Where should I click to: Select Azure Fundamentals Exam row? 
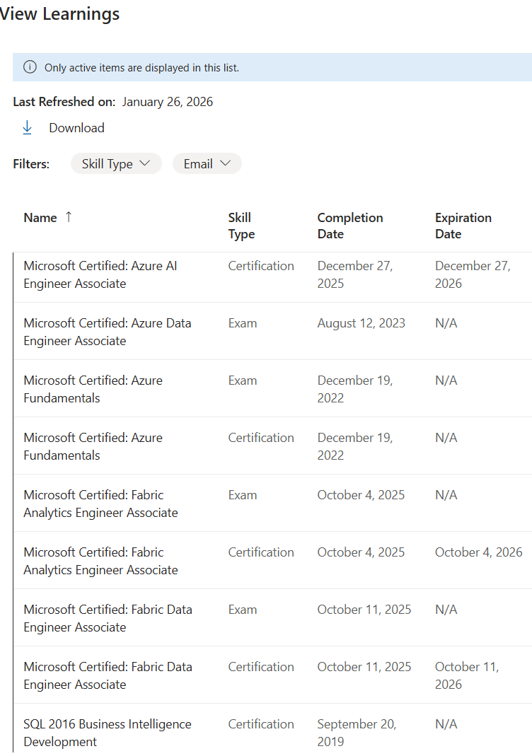click(272, 388)
